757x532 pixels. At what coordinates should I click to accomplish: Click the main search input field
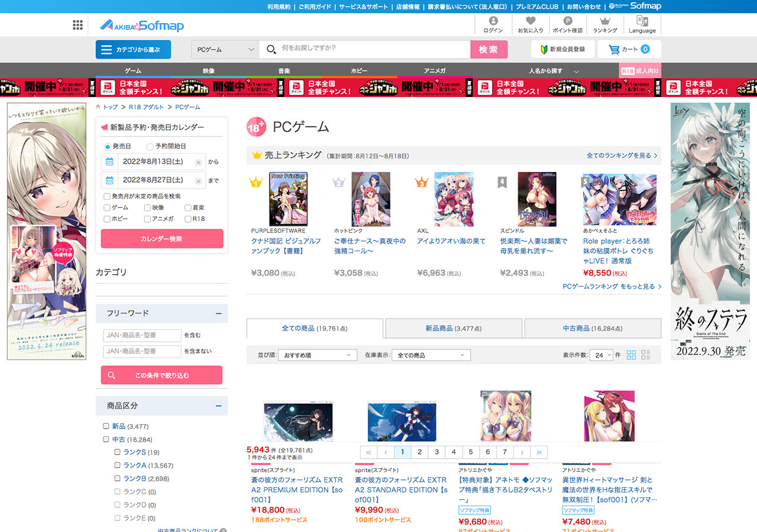pyautogui.click(x=373, y=49)
